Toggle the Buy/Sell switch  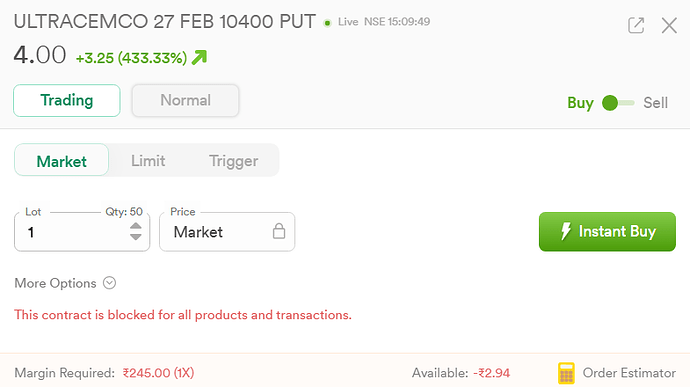[x=618, y=103]
